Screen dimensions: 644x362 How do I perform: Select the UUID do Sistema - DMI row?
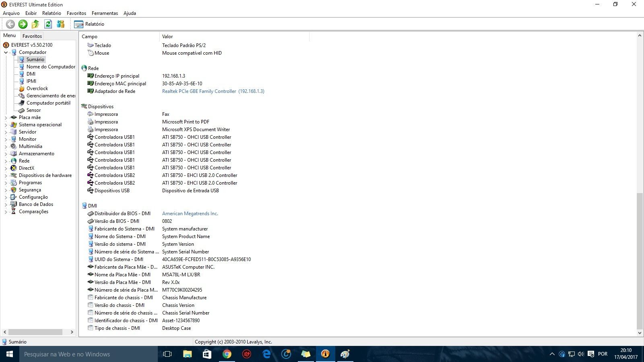tap(169, 259)
